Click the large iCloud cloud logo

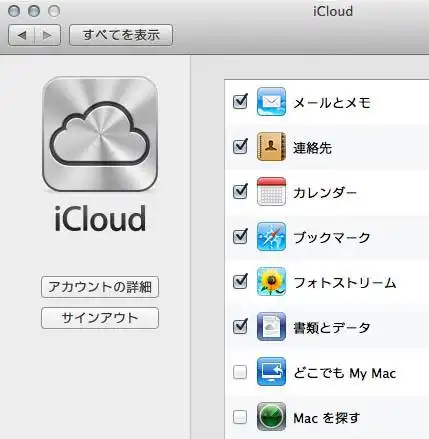click(x=100, y=134)
